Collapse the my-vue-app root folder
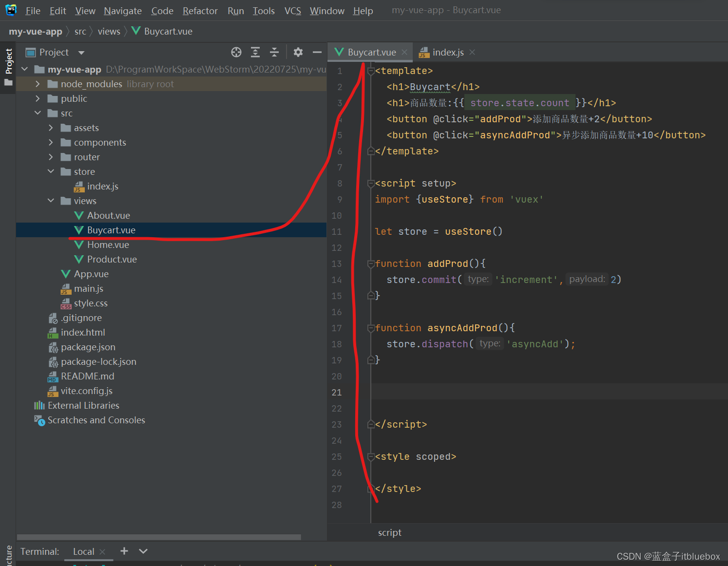The image size is (728, 566). coord(25,69)
